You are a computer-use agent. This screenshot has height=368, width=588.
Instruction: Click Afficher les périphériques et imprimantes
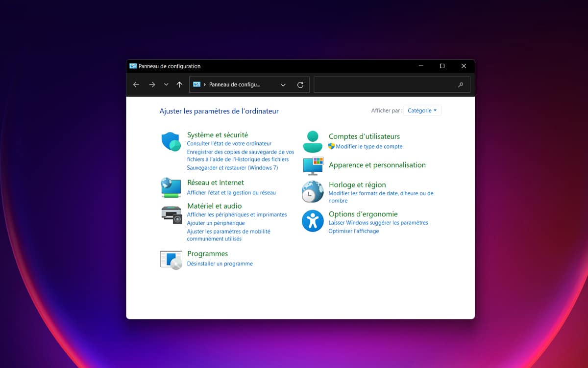click(x=237, y=214)
